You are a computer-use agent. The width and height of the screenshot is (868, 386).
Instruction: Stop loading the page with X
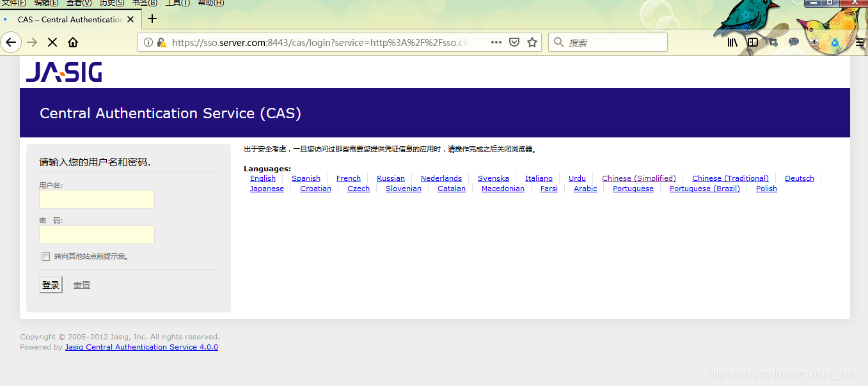[52, 42]
